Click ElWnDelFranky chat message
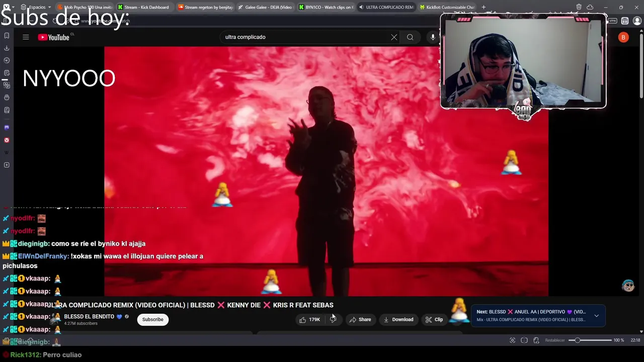The height and width of the screenshot is (362, 644). (x=103, y=261)
